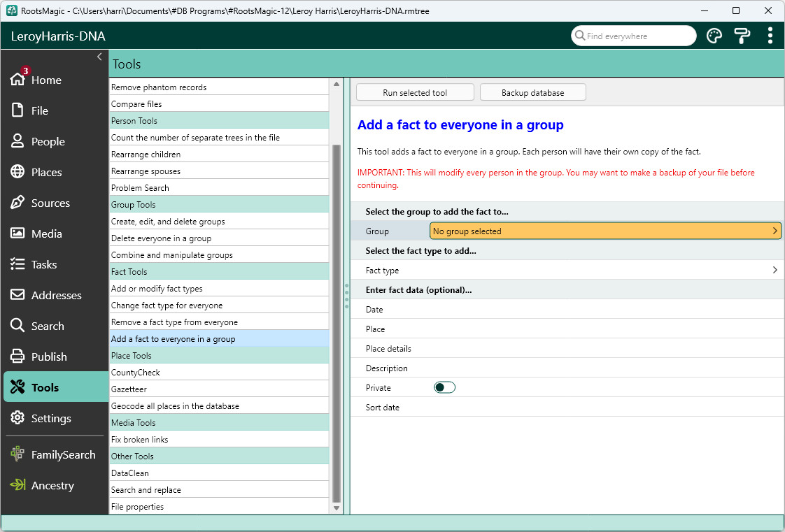Screen dimensions: 785x532
Task: Select Delete everyone in a group
Action: coord(219,238)
